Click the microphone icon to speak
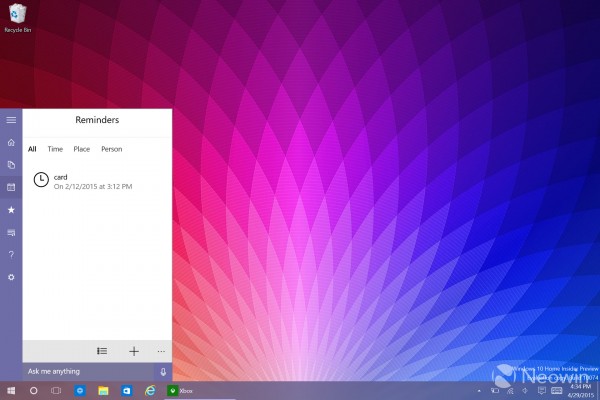This screenshot has height=400, width=600. (x=162, y=371)
